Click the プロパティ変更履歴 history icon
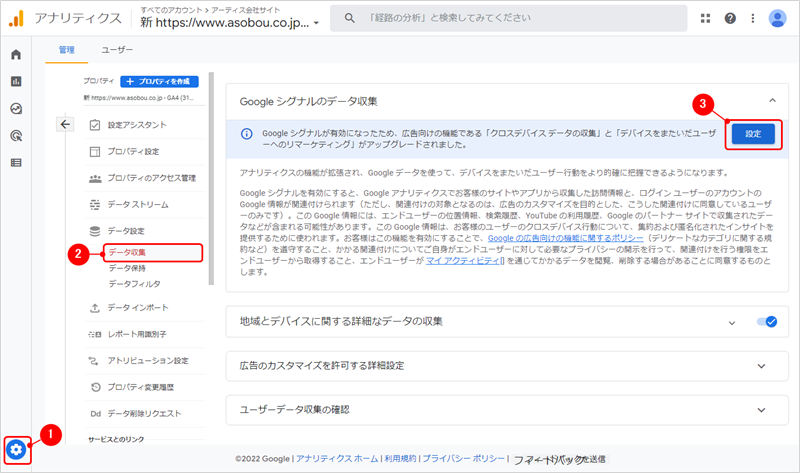 pyautogui.click(x=95, y=387)
